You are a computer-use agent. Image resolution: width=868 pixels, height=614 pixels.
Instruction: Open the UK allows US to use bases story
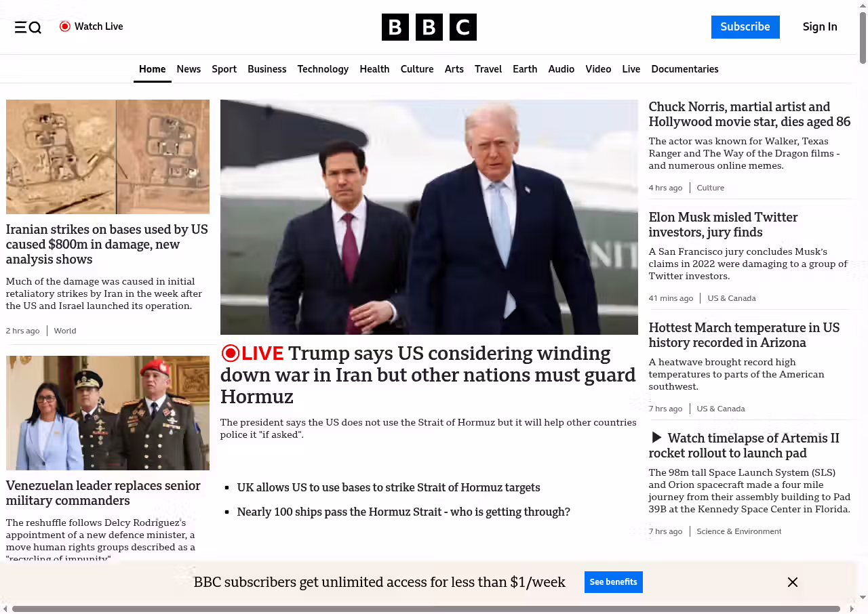(x=388, y=487)
